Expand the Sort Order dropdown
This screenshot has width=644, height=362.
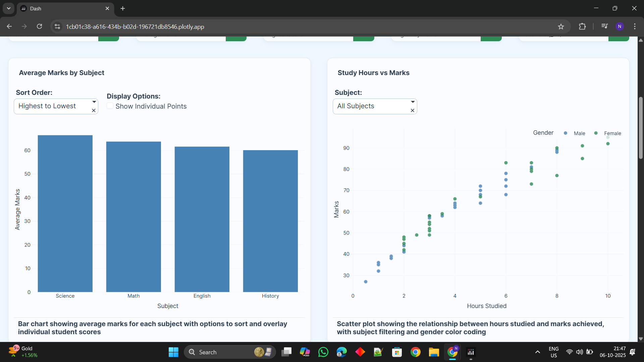pos(94,102)
